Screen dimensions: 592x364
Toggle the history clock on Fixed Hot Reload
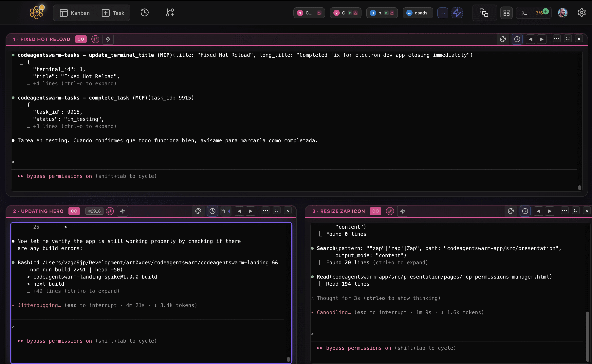pyautogui.click(x=517, y=39)
